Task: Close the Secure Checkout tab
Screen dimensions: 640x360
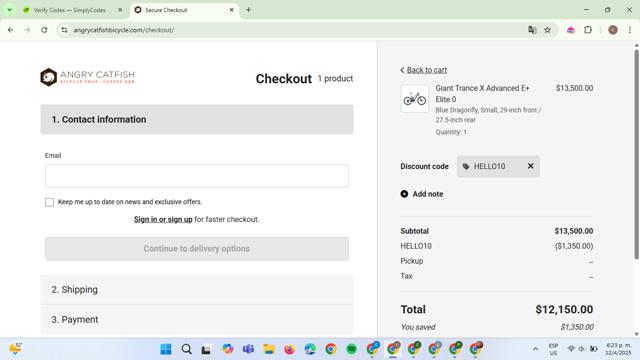Action: pyautogui.click(x=231, y=10)
